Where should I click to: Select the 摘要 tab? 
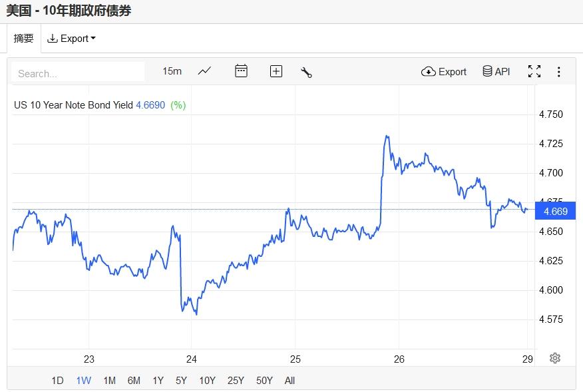point(24,39)
